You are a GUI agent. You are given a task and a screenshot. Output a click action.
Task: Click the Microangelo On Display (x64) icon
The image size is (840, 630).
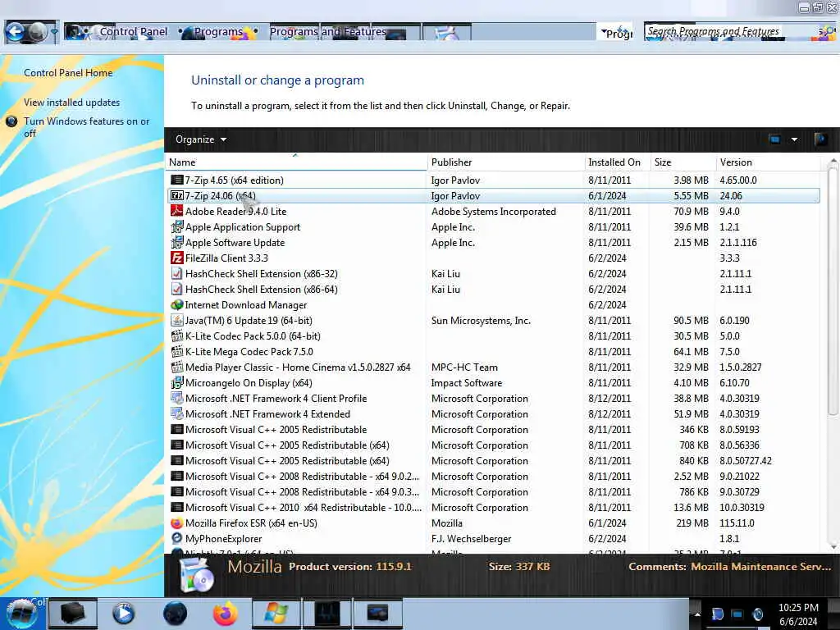tap(176, 382)
